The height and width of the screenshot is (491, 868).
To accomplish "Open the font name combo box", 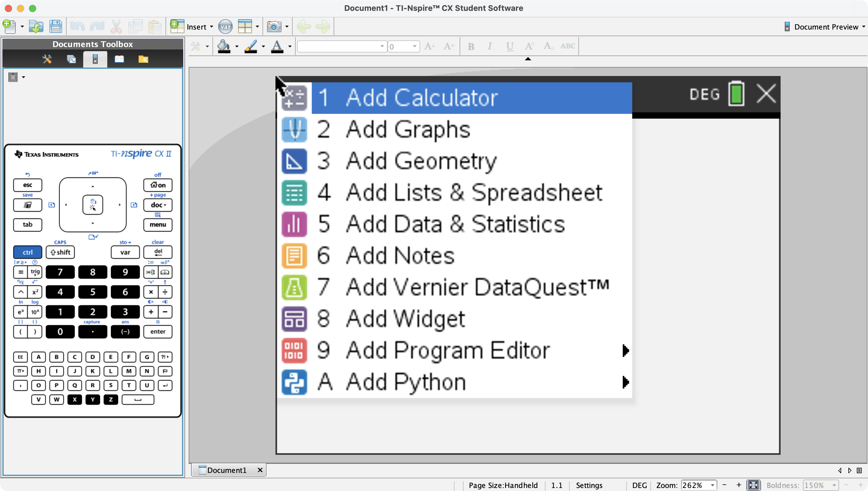I will coord(342,46).
